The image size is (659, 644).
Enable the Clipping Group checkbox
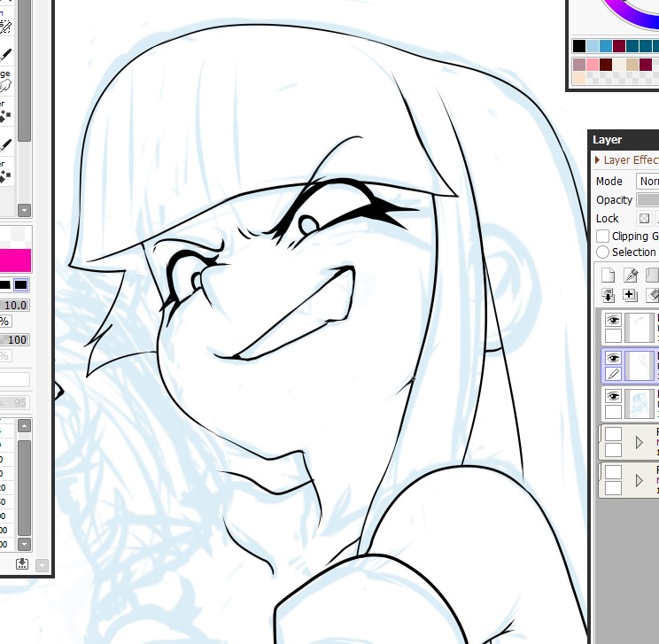[602, 236]
